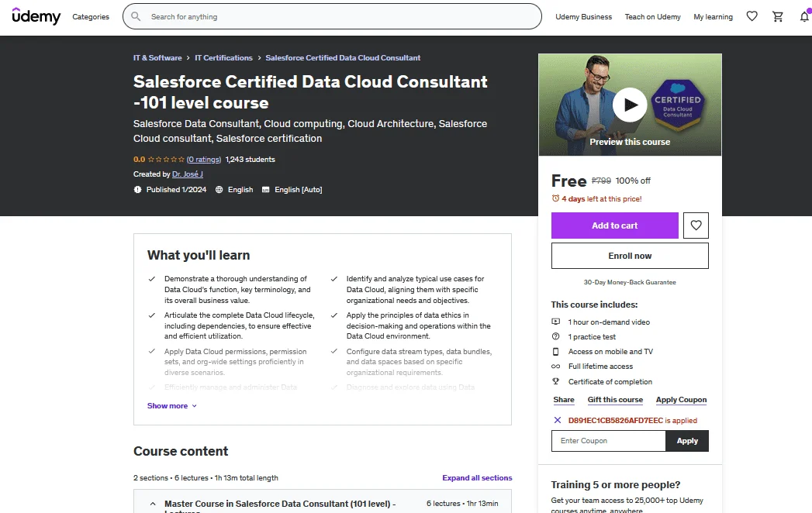This screenshot has width=812, height=513.
Task: Click the mobile and TV access icon
Action: pos(555,352)
